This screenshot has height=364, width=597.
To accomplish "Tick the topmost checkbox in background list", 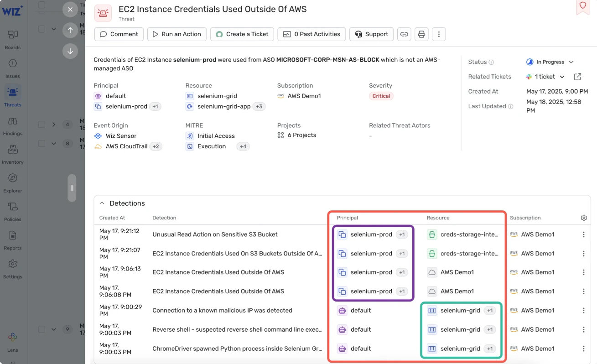I will [42, 5].
